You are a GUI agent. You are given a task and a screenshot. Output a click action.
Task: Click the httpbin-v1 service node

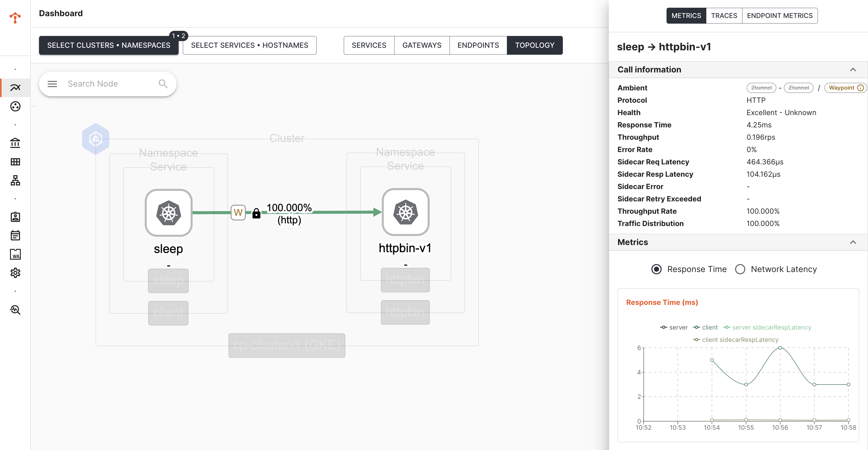[x=405, y=212]
